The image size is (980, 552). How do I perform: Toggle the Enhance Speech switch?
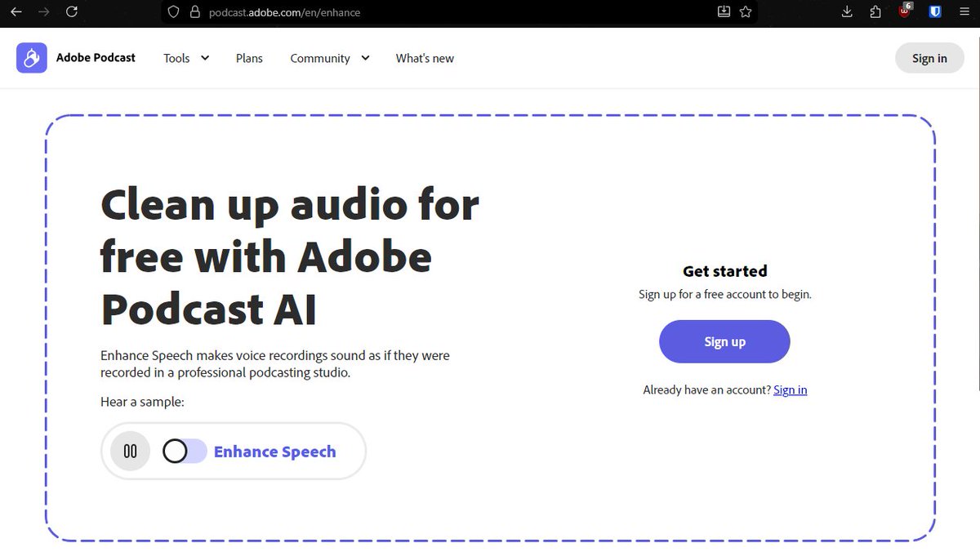pos(185,451)
